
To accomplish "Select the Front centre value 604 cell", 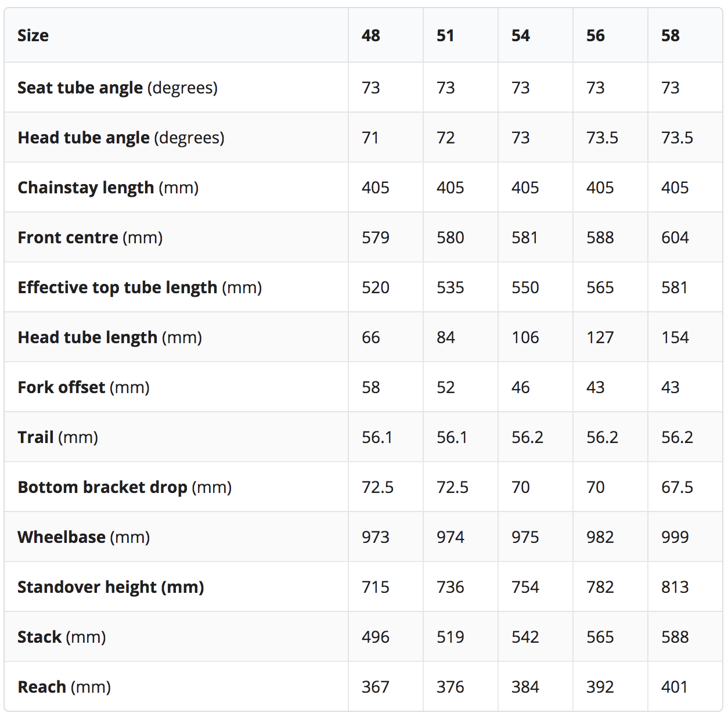I will (675, 237).
